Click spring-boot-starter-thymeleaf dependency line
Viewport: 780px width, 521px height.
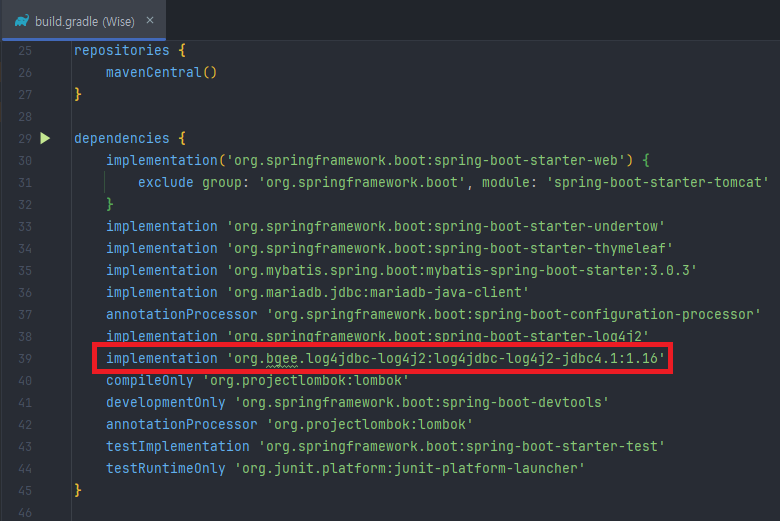coord(390,248)
